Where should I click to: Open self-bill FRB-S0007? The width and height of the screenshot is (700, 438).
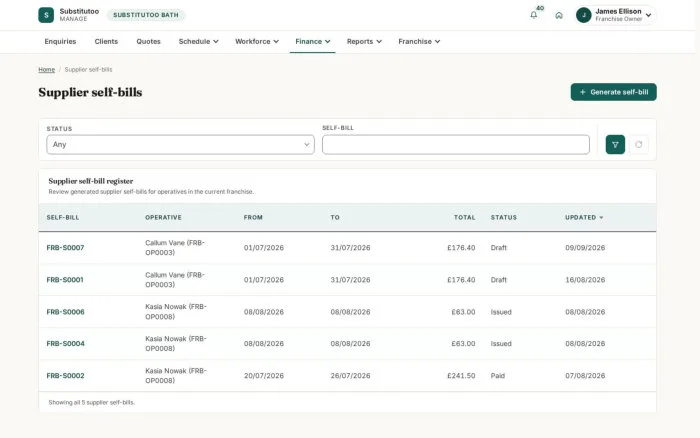[x=65, y=248]
